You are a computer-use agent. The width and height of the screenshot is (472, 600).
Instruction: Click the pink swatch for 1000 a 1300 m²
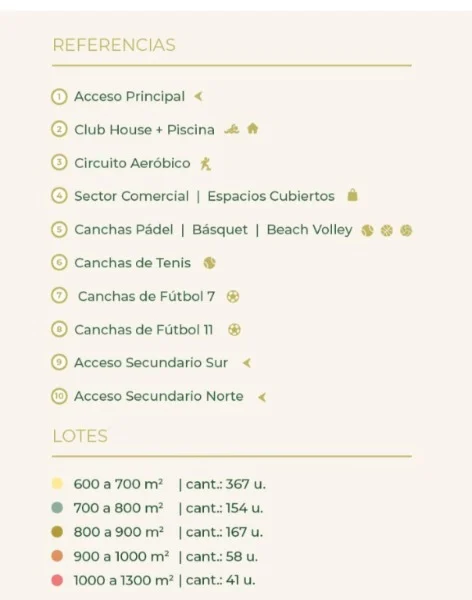pyautogui.click(x=57, y=580)
